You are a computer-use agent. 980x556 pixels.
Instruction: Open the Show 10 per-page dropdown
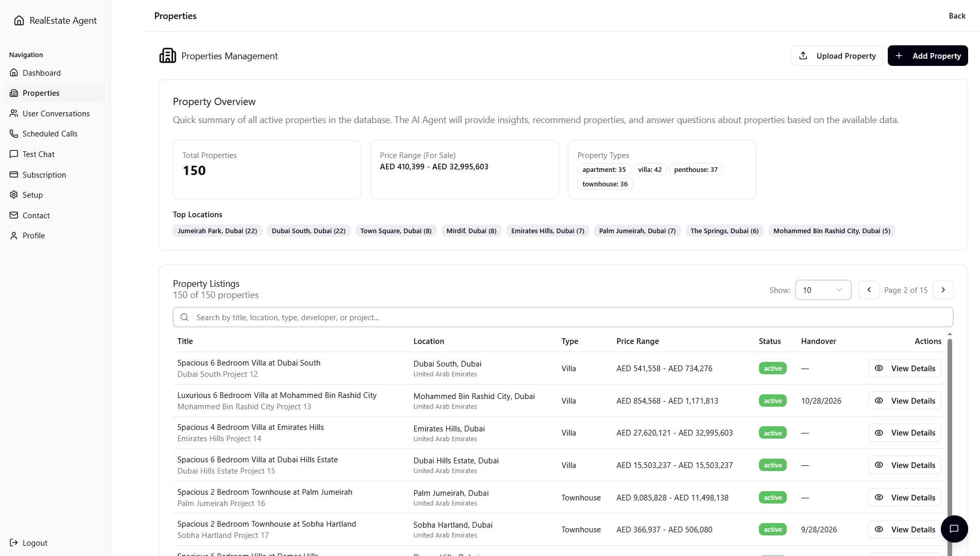(823, 290)
